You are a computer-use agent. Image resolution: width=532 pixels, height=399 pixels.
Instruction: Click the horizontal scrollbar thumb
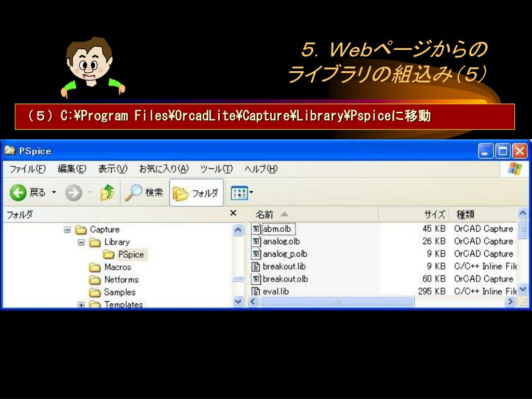[337, 301]
